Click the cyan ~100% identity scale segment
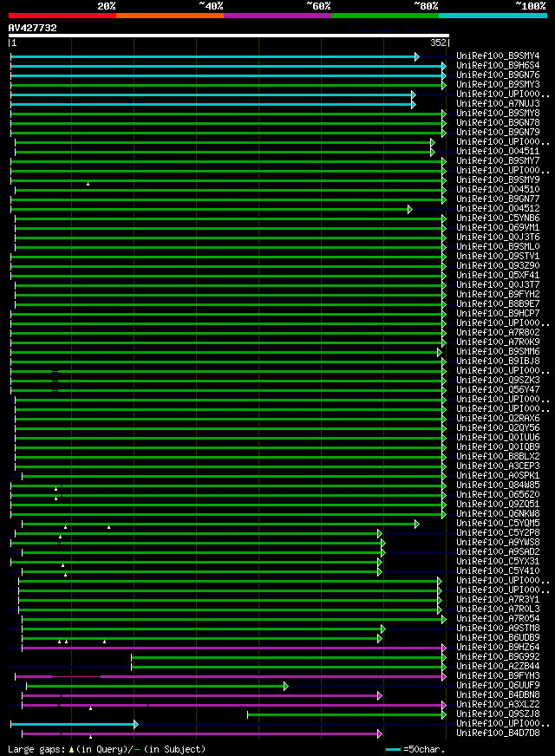The image size is (555, 756). pos(493,16)
